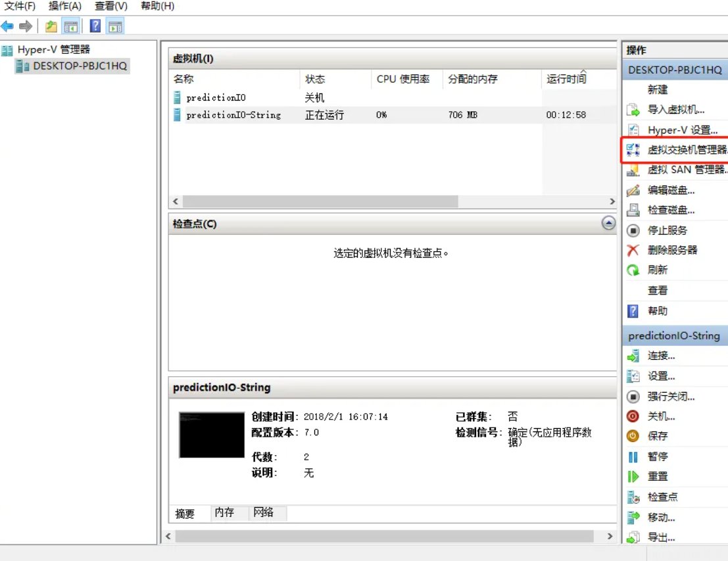The image size is (728, 561).
Task: Open the Help (帮助) menu
Action: click(157, 6)
